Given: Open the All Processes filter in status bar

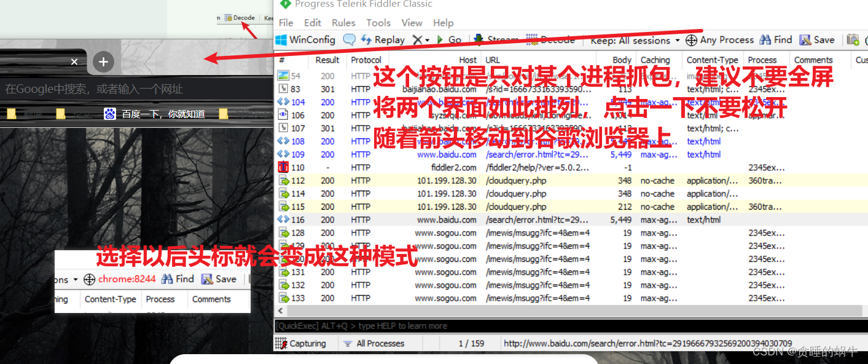Looking at the screenshot, I should (x=374, y=344).
